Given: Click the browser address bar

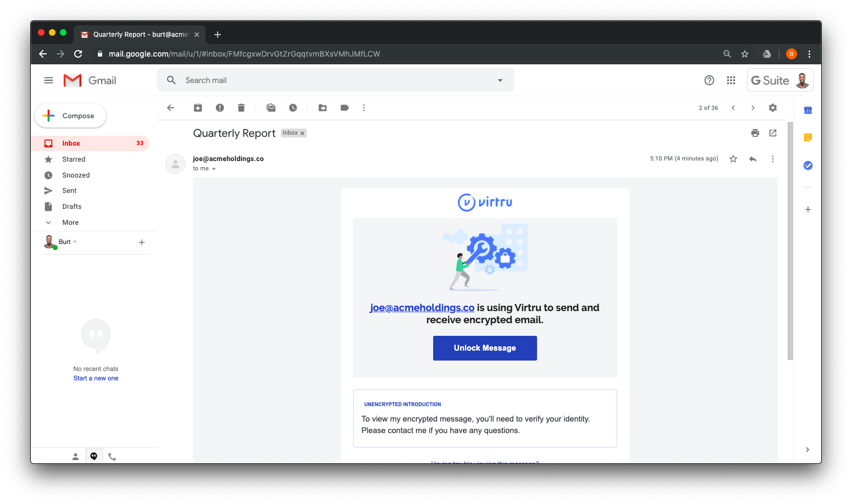Looking at the screenshot, I should point(407,54).
